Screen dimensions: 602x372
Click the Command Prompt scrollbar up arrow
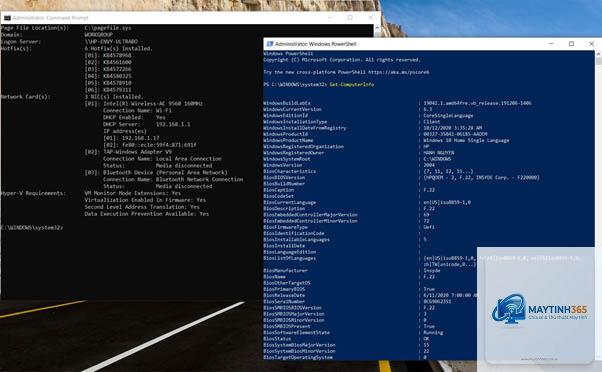click(377, 28)
